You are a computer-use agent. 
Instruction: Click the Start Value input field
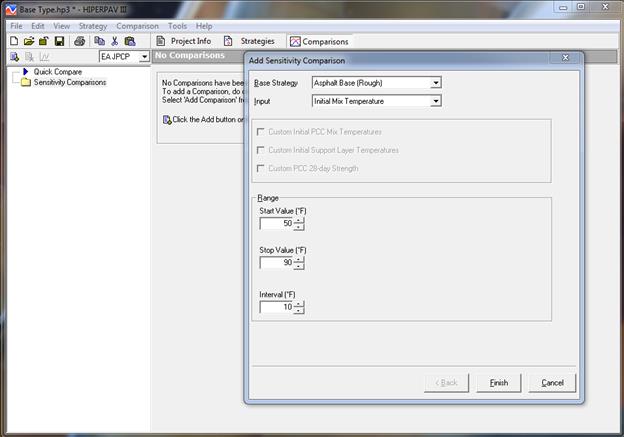point(276,223)
